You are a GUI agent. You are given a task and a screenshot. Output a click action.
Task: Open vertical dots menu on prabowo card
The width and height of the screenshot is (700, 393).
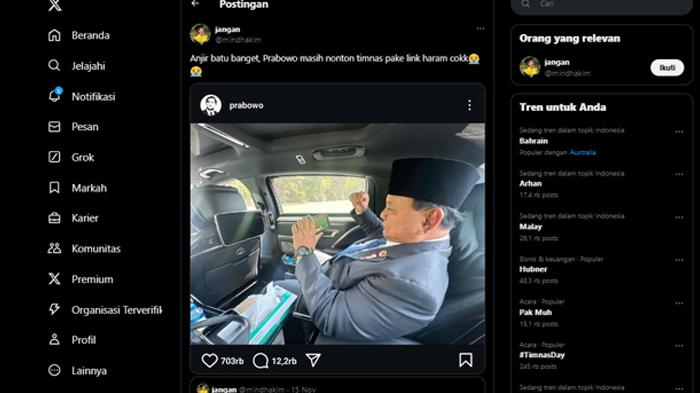469,105
